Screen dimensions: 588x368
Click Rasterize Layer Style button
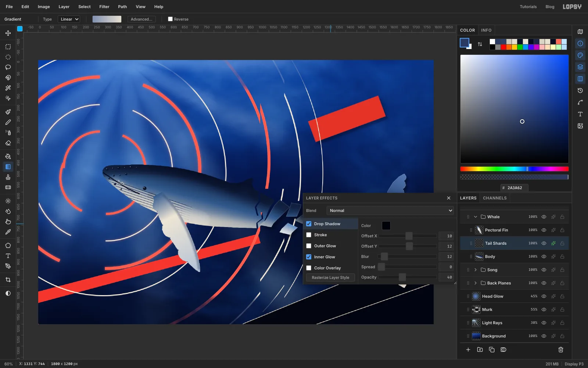(x=330, y=277)
